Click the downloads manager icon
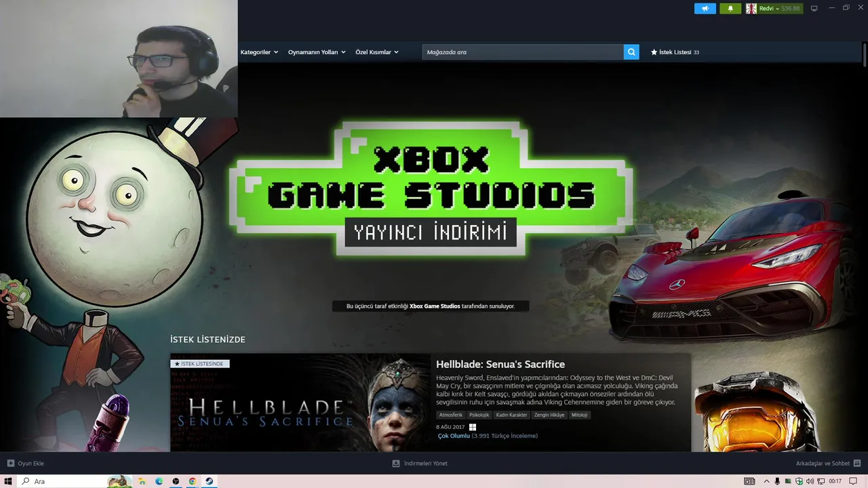This screenshot has height=488, width=868. point(396,464)
